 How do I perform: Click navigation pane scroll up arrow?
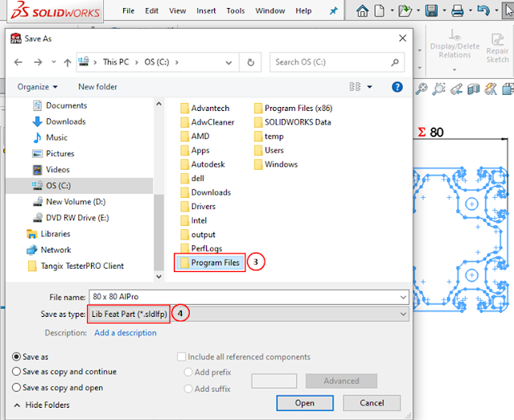coord(158,104)
